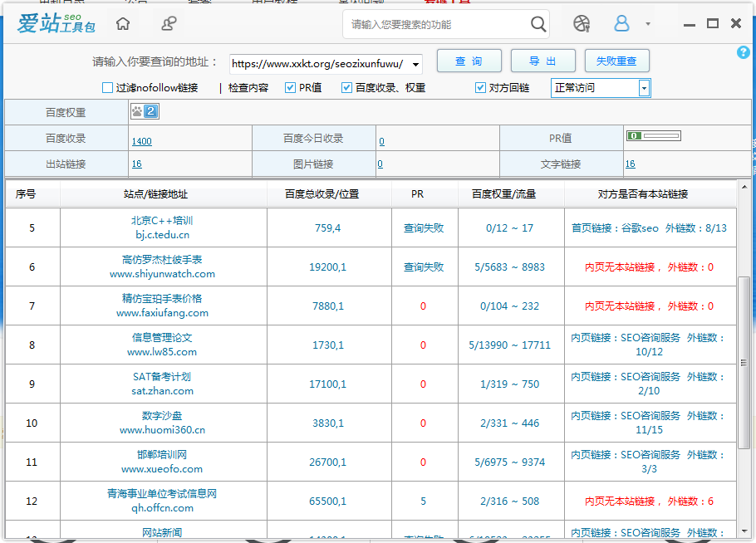Open the user account icon
756x543 pixels.
pos(621,23)
